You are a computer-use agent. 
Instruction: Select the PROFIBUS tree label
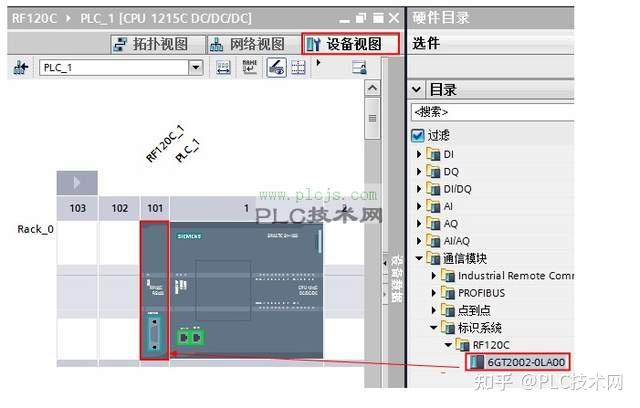pos(481,293)
